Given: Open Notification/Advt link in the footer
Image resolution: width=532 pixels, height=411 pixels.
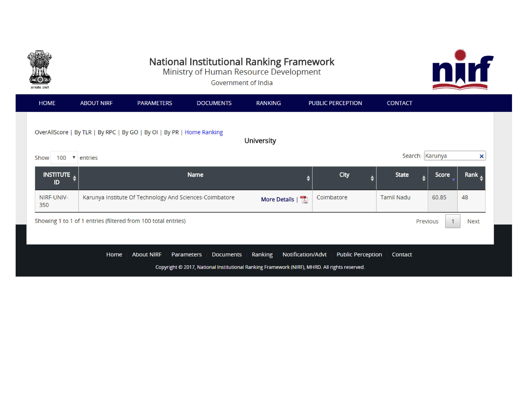Looking at the screenshot, I should [x=305, y=255].
